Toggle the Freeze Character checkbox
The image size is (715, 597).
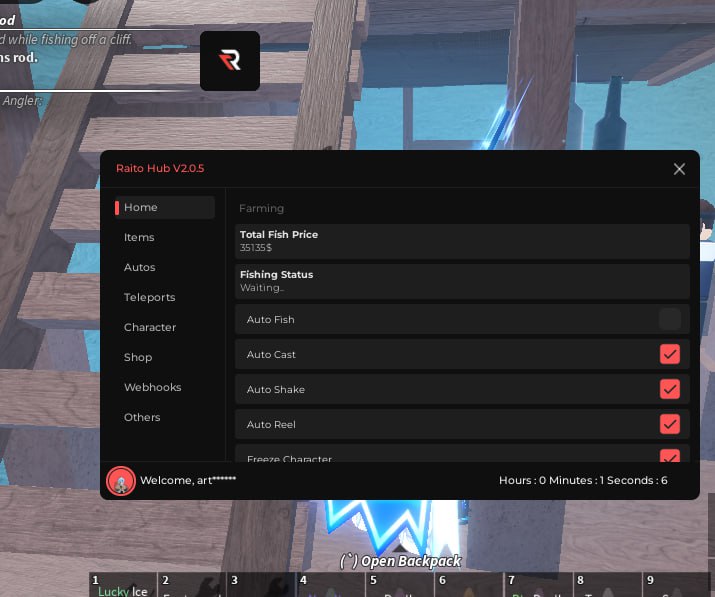(669, 456)
